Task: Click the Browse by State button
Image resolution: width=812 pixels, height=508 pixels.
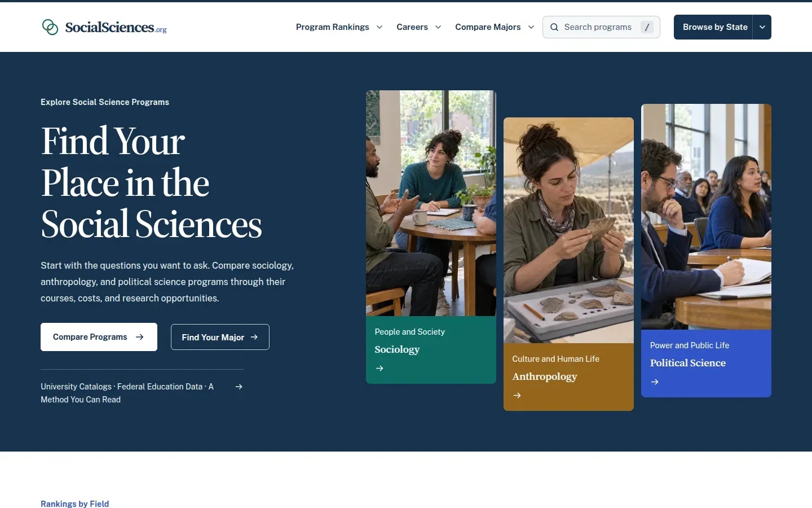Action: 713,27
